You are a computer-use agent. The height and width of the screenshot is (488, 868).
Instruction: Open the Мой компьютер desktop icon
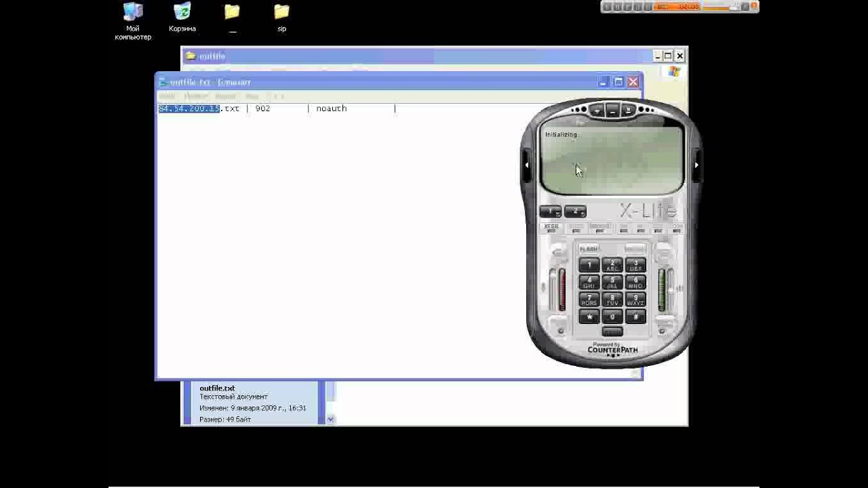133,22
